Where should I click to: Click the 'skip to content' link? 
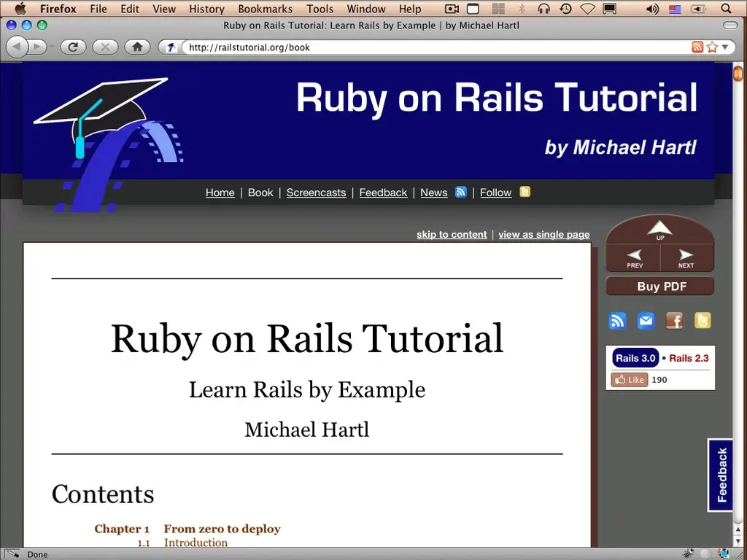(x=452, y=234)
